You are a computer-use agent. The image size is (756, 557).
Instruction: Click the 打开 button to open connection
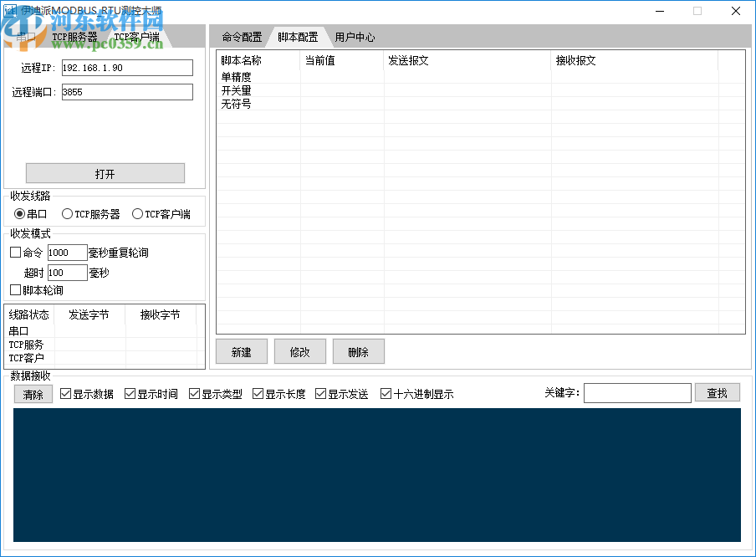coord(105,172)
